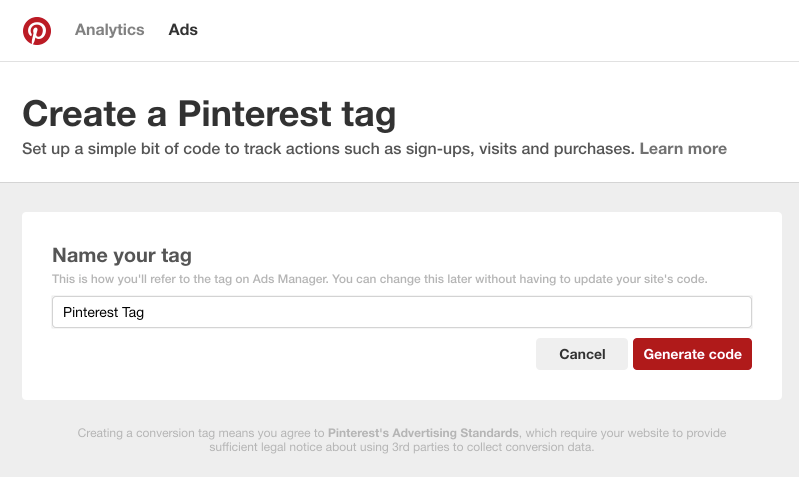Open the Ads menu
Screen dimensions: 799x477
click(183, 30)
